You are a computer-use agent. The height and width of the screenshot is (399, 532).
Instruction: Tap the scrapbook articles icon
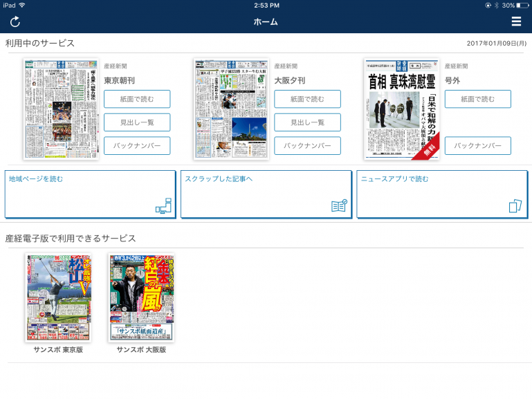click(x=339, y=206)
